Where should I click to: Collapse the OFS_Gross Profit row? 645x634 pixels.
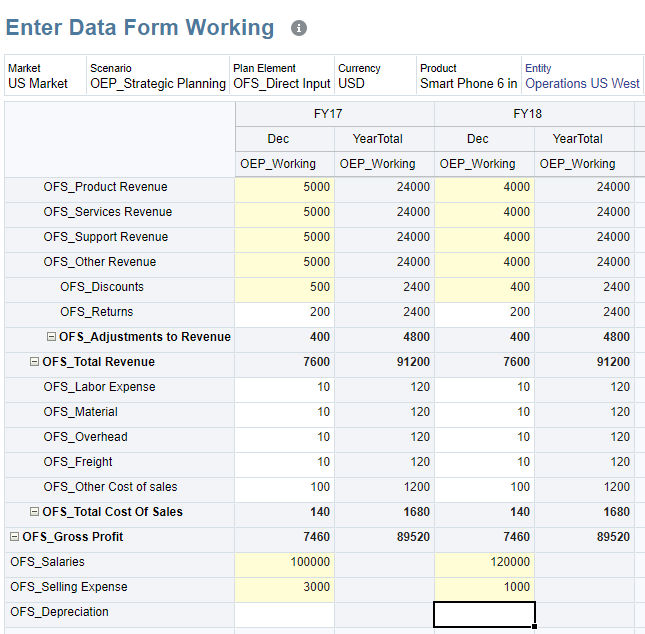coord(14,536)
